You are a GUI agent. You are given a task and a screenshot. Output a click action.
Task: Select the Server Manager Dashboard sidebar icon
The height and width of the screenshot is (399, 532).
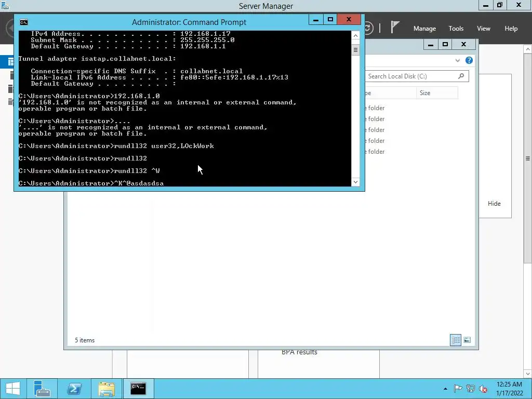pyautogui.click(x=11, y=61)
